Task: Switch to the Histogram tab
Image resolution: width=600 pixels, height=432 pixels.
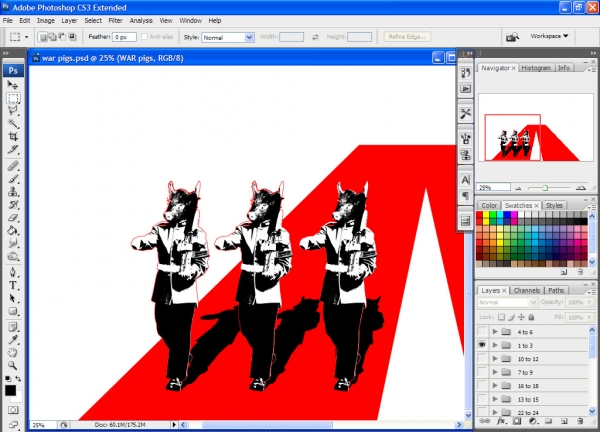Action: [x=536, y=68]
